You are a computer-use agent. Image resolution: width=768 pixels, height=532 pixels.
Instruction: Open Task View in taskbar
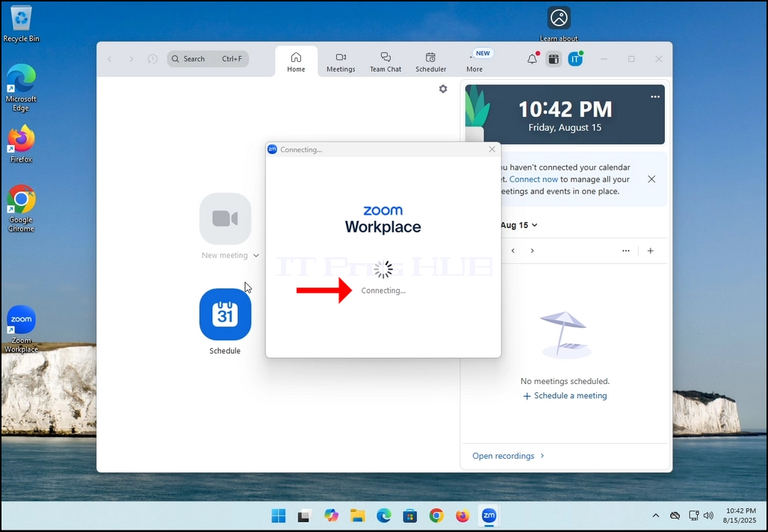[304, 516]
